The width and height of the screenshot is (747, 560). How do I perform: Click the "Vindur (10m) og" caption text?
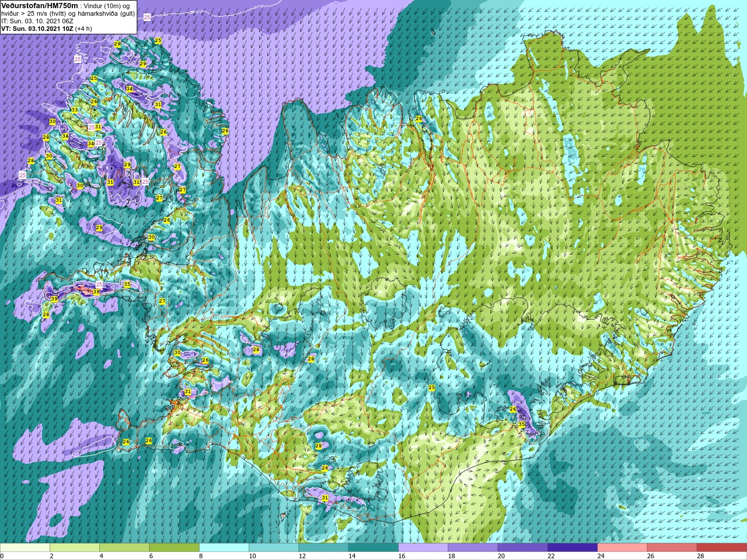pyautogui.click(x=106, y=6)
